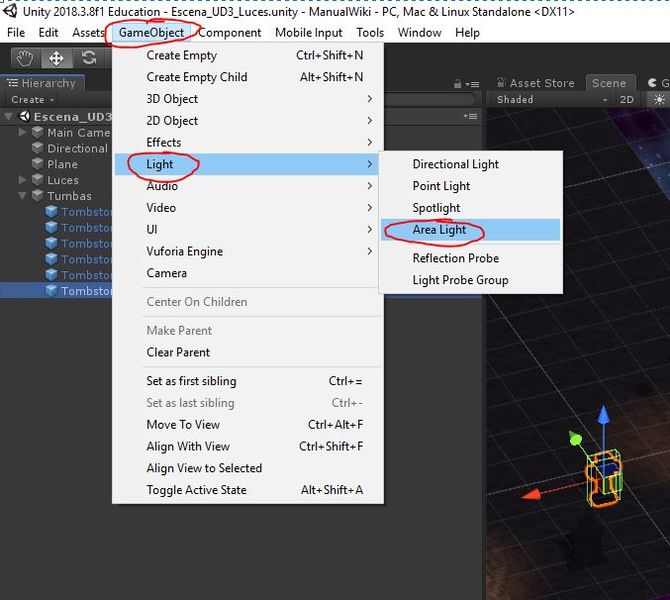
Task: Select Spotlight from Light submenu
Action: coord(470,208)
